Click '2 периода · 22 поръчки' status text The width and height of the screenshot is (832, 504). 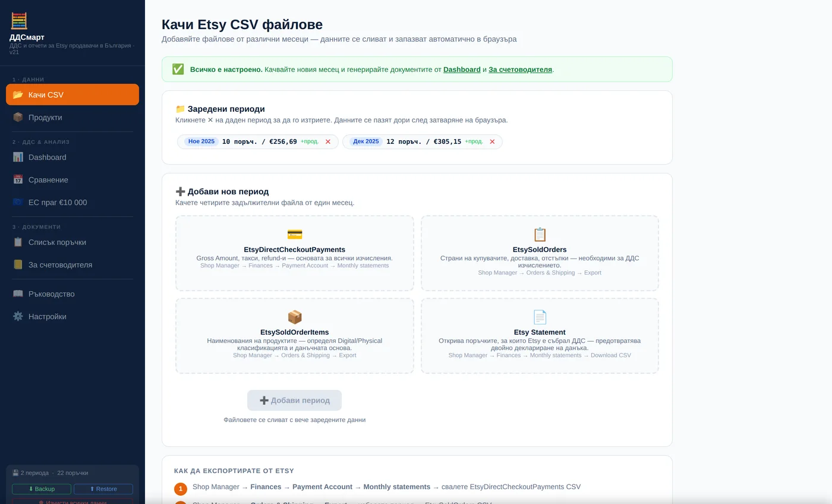coord(50,473)
